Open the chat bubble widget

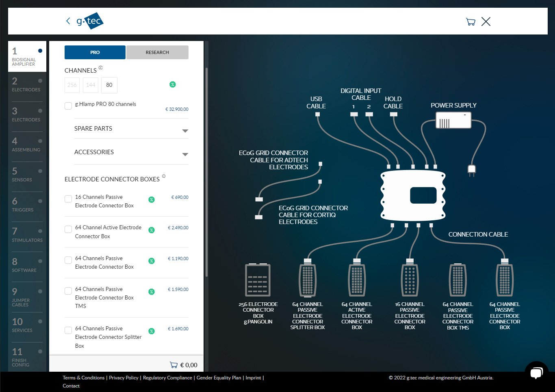[536, 373]
